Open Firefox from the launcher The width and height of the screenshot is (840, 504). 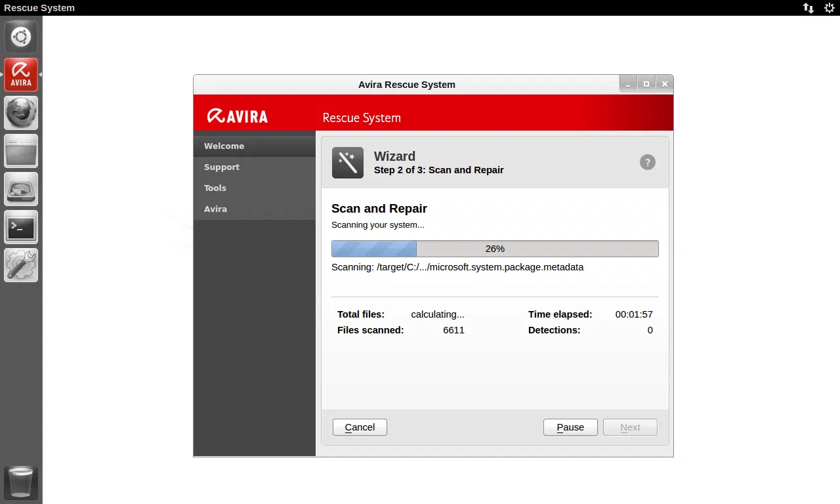[x=21, y=113]
